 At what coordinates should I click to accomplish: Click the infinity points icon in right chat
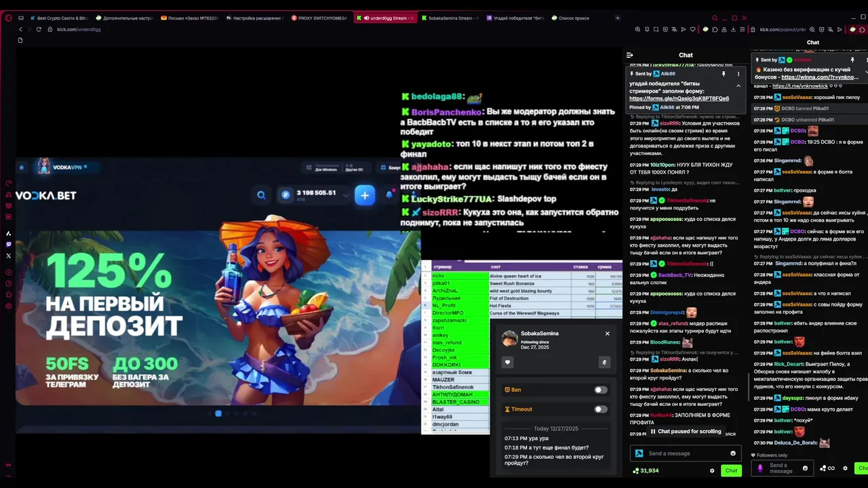click(x=827, y=468)
